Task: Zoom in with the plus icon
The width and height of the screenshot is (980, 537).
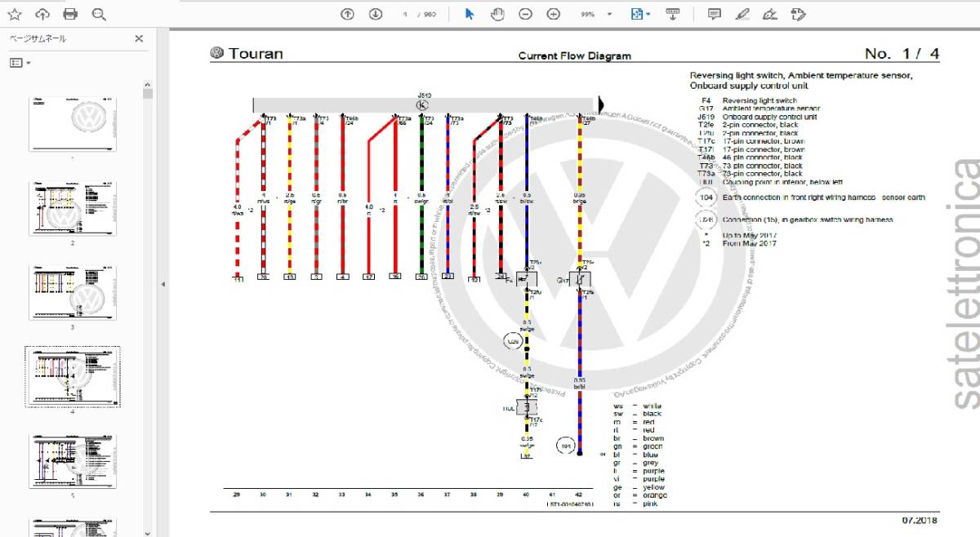Action: [554, 14]
